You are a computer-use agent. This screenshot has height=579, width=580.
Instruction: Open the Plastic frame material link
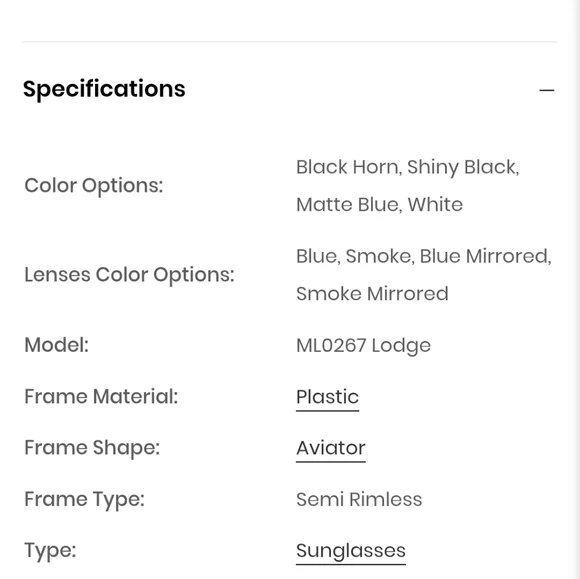(x=327, y=397)
